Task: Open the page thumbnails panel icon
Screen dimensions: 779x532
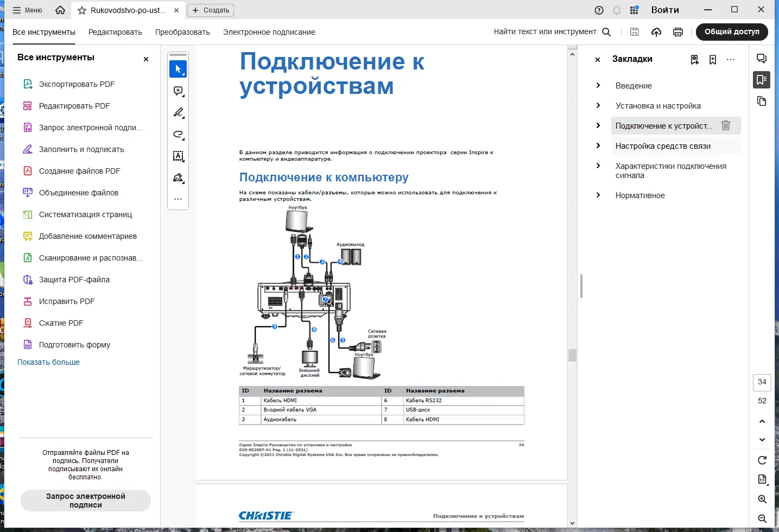Action: [762, 101]
